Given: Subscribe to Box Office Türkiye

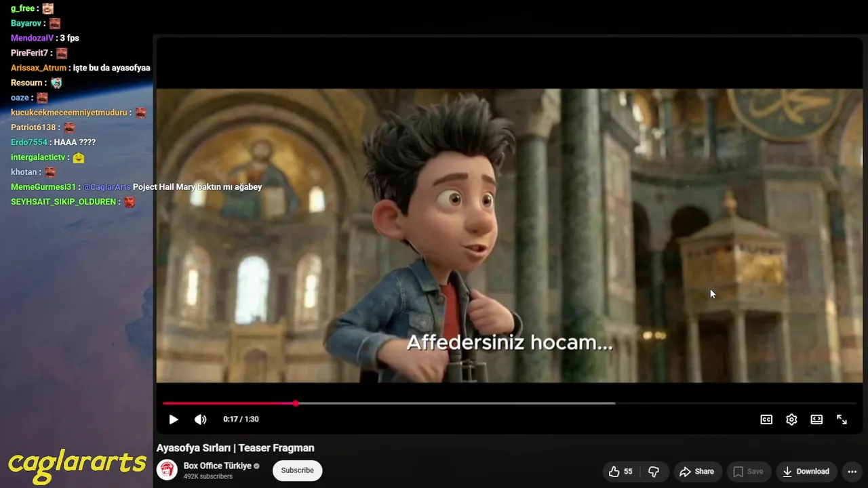Looking at the screenshot, I should [x=297, y=470].
